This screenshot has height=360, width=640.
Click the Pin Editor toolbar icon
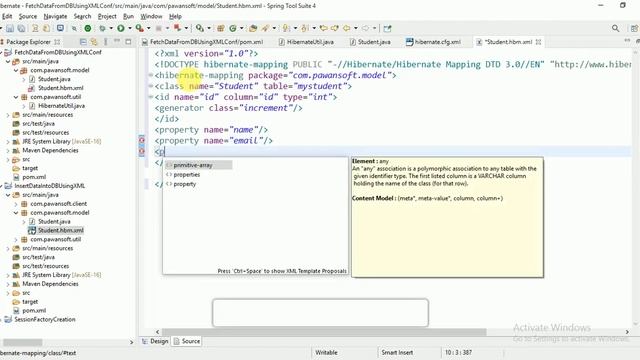[387, 28]
